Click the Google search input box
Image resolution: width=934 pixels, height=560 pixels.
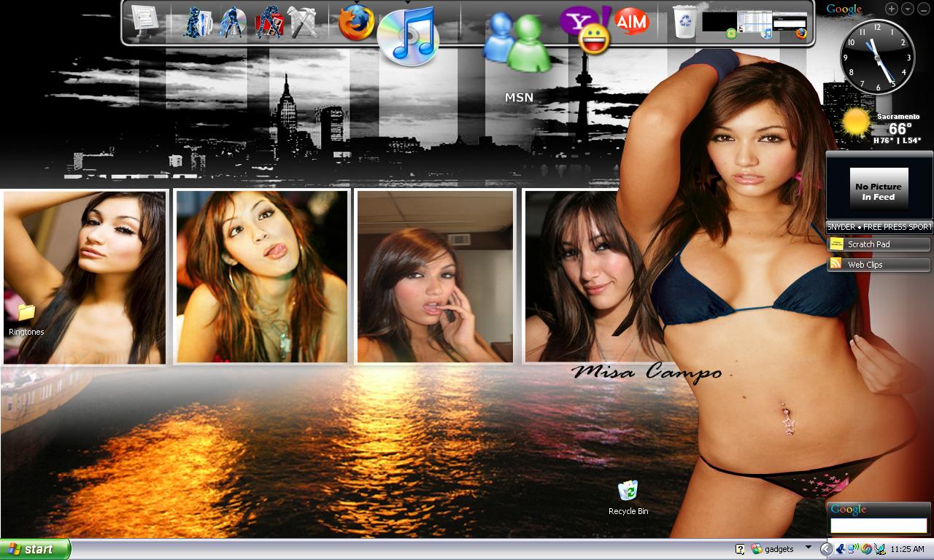click(x=879, y=525)
